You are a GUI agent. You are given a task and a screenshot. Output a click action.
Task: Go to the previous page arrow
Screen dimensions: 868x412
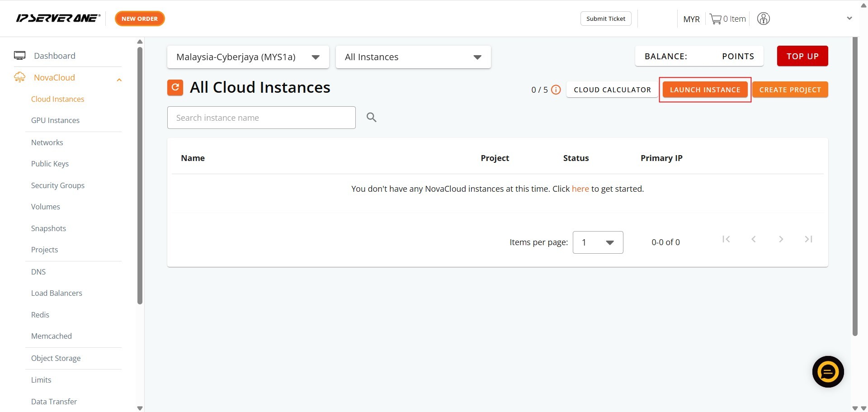(x=753, y=239)
